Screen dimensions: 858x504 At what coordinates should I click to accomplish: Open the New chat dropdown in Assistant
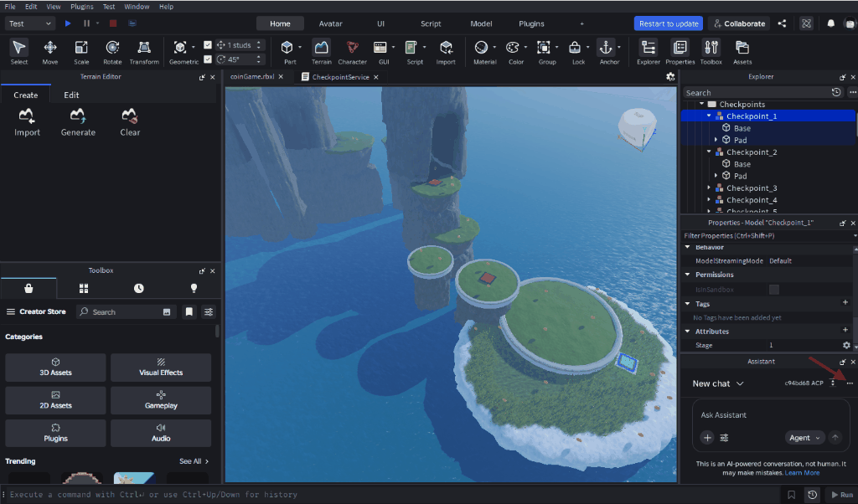coord(718,383)
